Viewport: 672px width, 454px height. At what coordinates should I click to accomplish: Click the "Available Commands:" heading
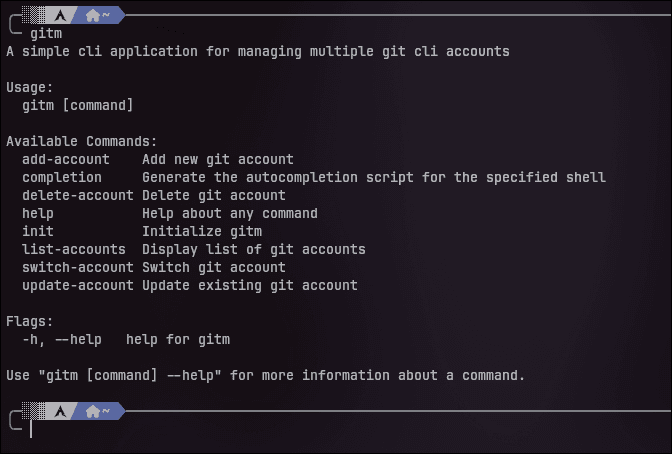tap(82, 141)
